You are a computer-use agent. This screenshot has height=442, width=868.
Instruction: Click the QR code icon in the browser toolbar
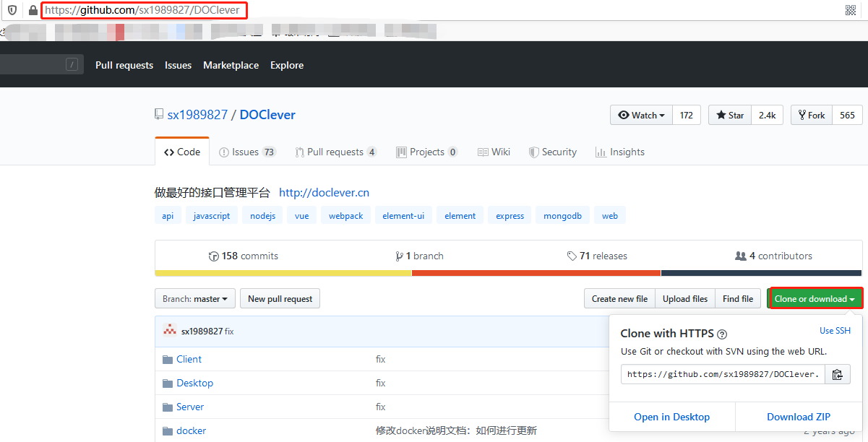pyautogui.click(x=851, y=10)
